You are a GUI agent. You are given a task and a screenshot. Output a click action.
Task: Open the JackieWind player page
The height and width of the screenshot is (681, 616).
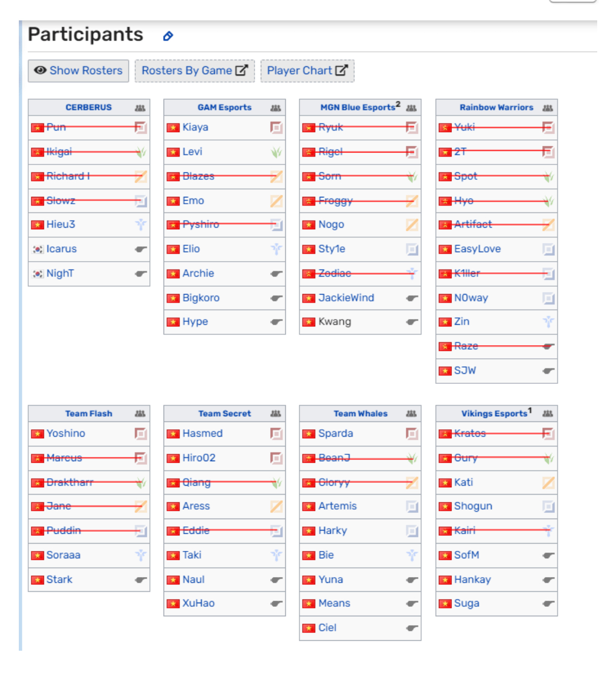tap(346, 298)
